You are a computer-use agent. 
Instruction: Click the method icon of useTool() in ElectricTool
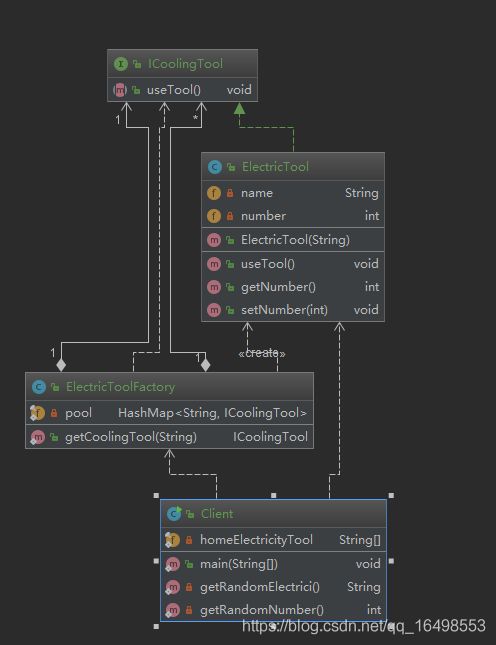pyautogui.click(x=214, y=264)
